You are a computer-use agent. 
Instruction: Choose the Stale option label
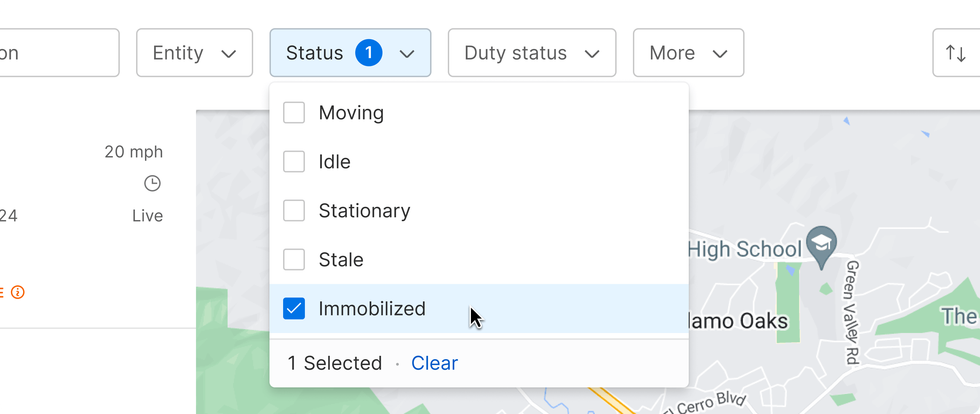(341, 260)
